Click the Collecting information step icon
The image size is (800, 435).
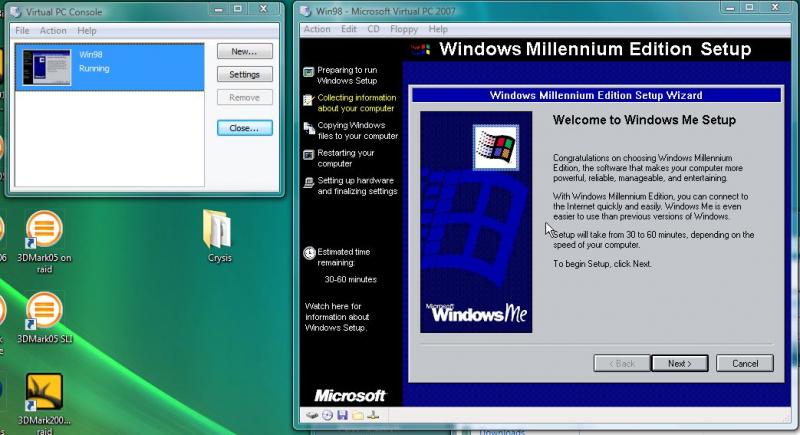pos(308,100)
